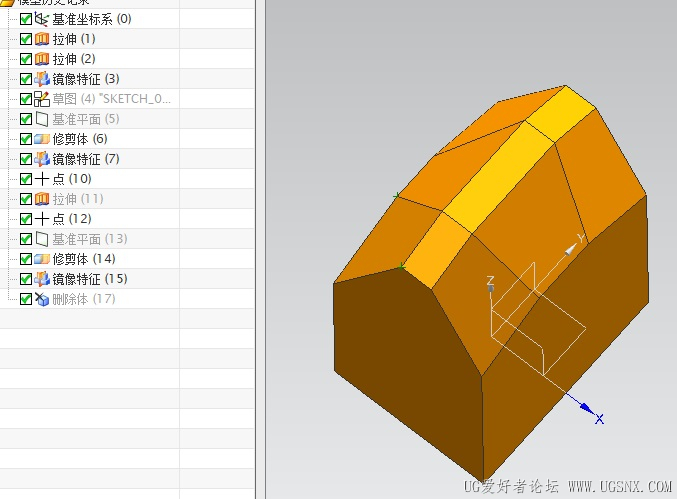This screenshot has width=677, height=499.
Task: Click the mirror feature icon of 镜像特征 (7)
Action: click(42, 159)
